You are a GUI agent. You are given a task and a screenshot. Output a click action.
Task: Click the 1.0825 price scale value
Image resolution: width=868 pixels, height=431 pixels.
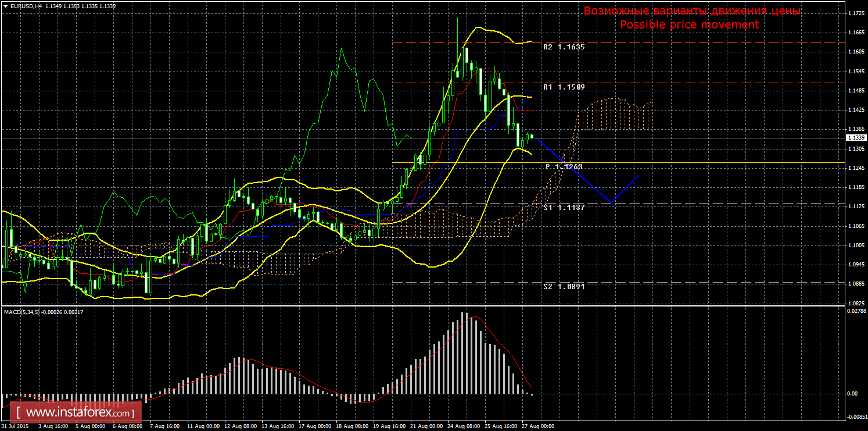pos(856,304)
